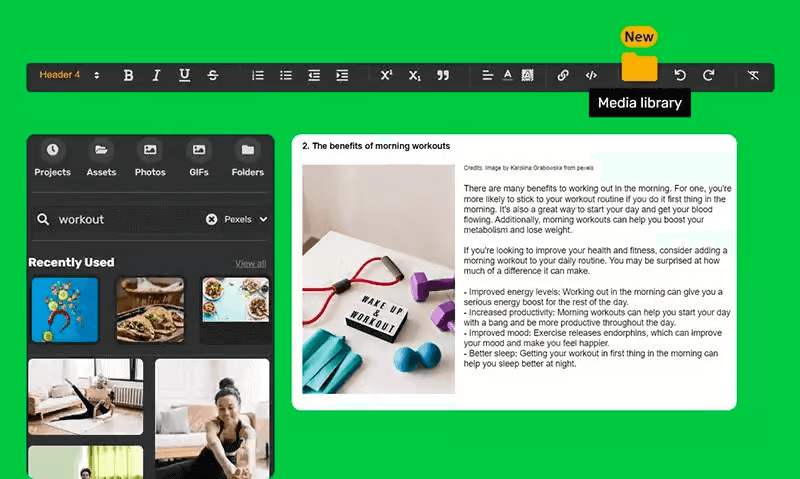Viewport: 800px width, 479px height.
Task: Insert a blockquote
Action: [x=443, y=76]
